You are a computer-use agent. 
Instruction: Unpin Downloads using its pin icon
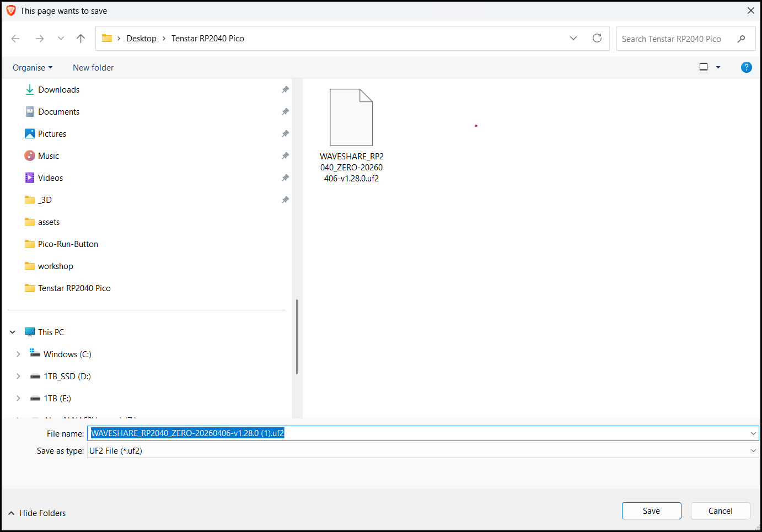click(285, 90)
